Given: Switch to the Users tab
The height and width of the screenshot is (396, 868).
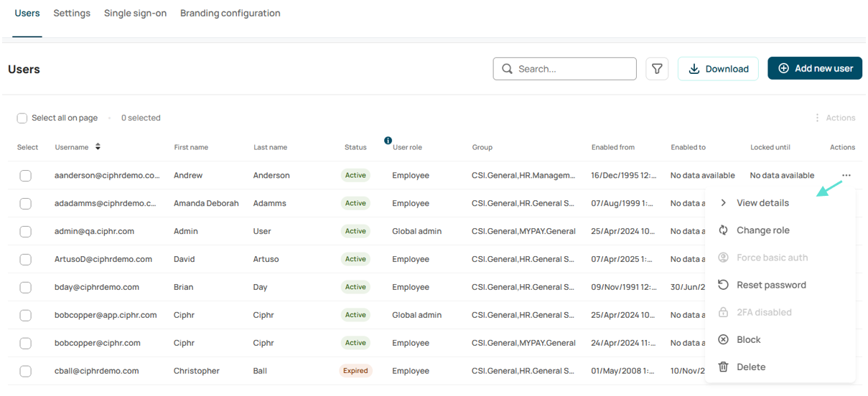Looking at the screenshot, I should pyautogui.click(x=27, y=13).
